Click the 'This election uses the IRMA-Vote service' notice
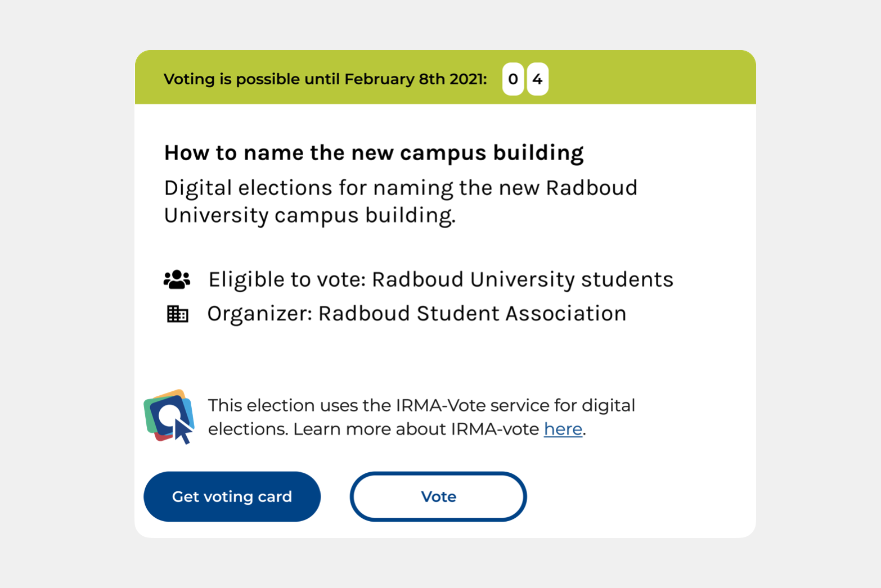881x588 pixels. [x=421, y=406]
